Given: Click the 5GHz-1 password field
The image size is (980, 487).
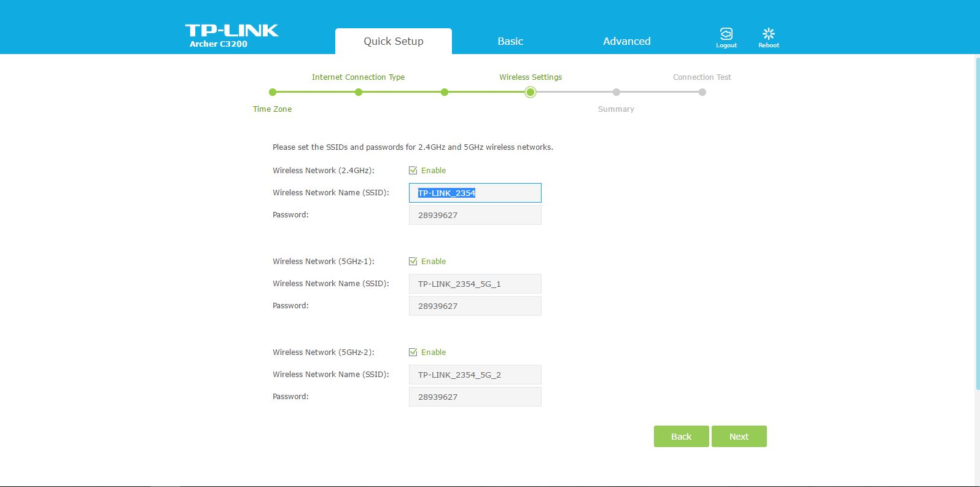Looking at the screenshot, I should [x=475, y=306].
